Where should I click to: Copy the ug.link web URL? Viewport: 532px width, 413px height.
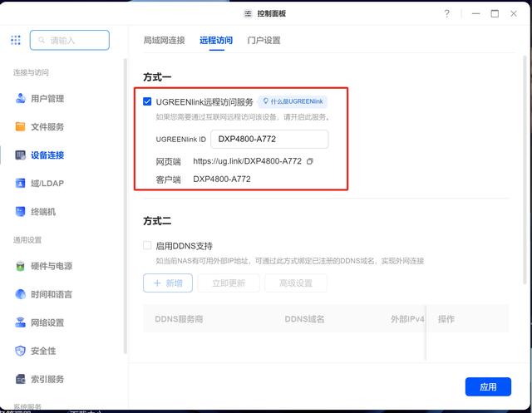pyautogui.click(x=309, y=161)
